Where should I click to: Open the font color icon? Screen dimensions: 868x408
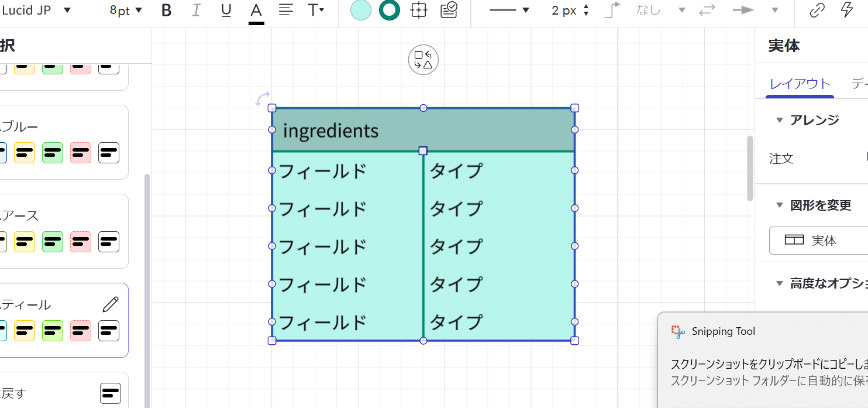(x=256, y=10)
